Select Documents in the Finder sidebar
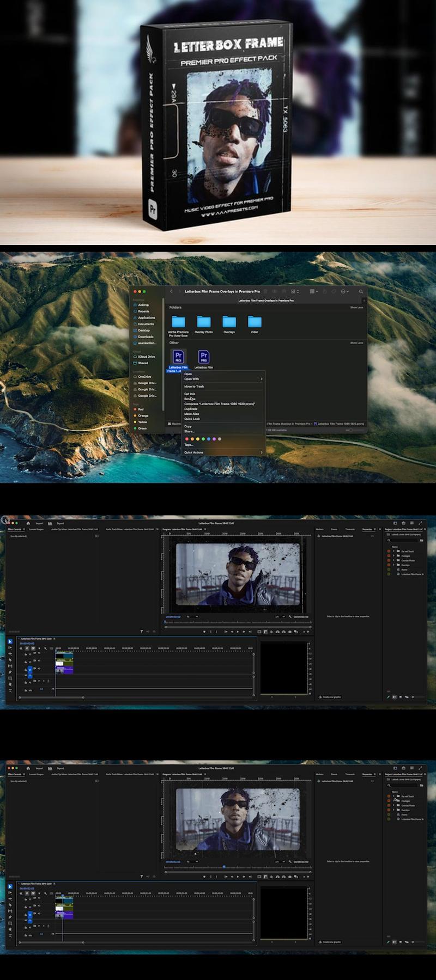This screenshot has width=436, height=980. [143, 324]
